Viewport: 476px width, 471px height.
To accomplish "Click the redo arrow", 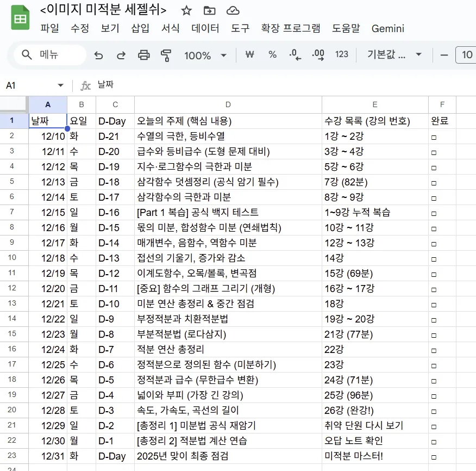I will pyautogui.click(x=121, y=55).
